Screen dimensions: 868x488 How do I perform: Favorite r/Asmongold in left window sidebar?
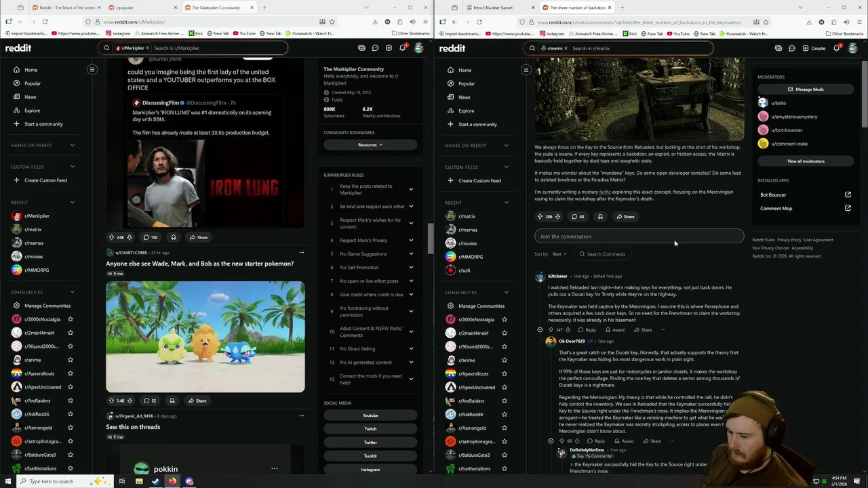71,428
